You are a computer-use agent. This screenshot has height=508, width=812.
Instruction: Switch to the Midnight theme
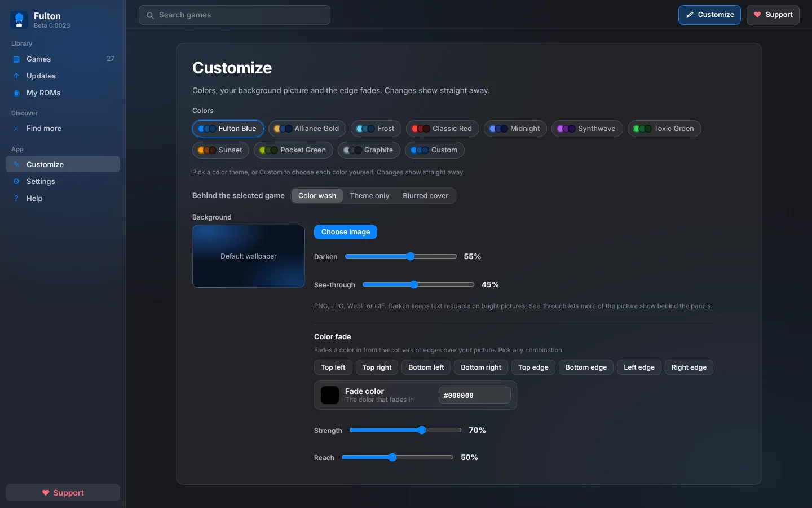(515, 129)
